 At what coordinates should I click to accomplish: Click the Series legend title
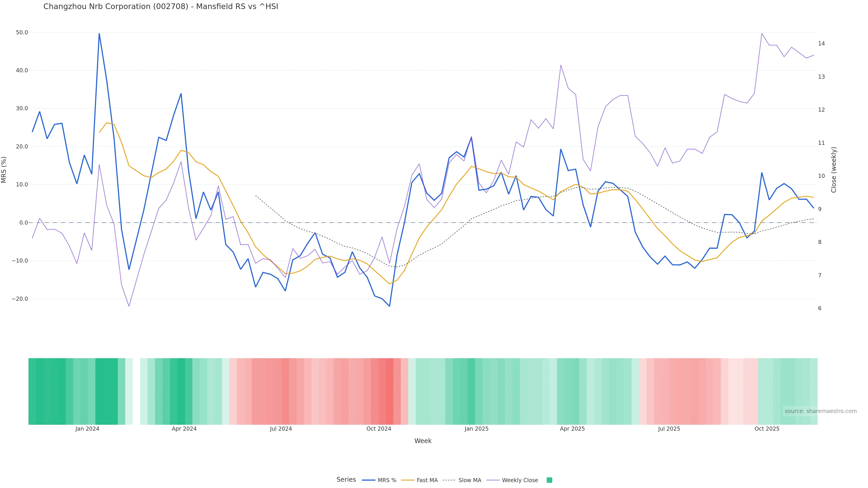pyautogui.click(x=346, y=480)
